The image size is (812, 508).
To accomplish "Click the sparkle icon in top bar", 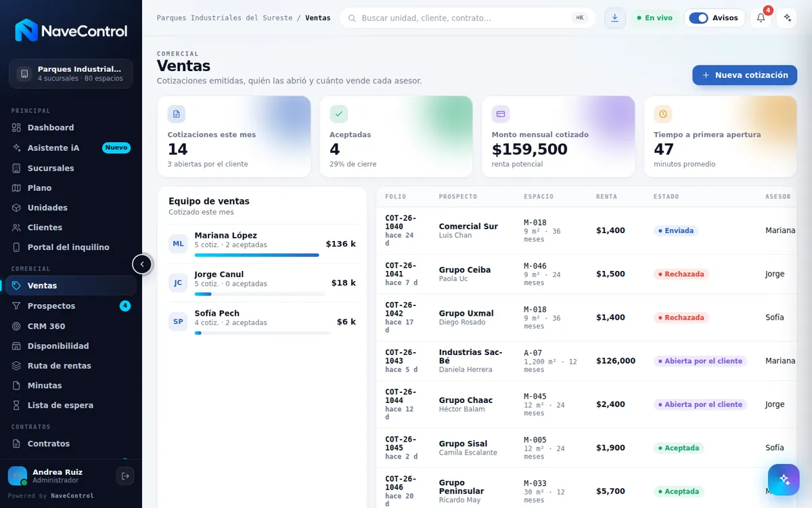I will pyautogui.click(x=786, y=18).
